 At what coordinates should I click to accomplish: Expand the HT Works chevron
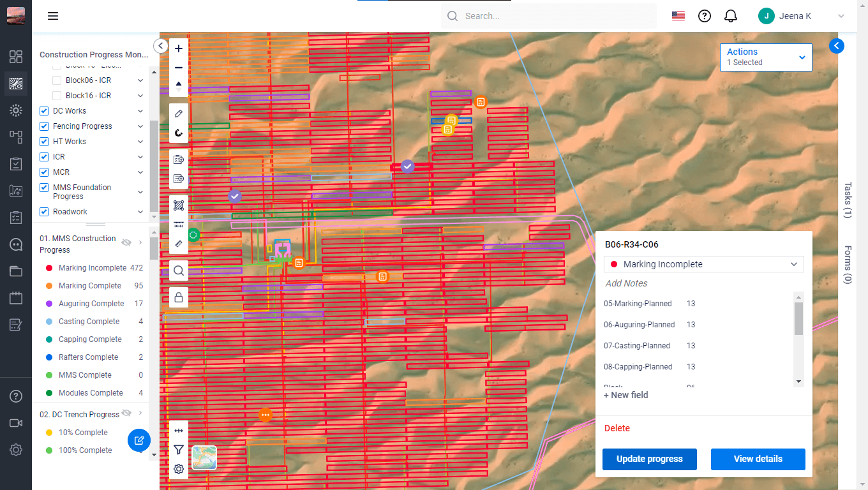tap(140, 142)
